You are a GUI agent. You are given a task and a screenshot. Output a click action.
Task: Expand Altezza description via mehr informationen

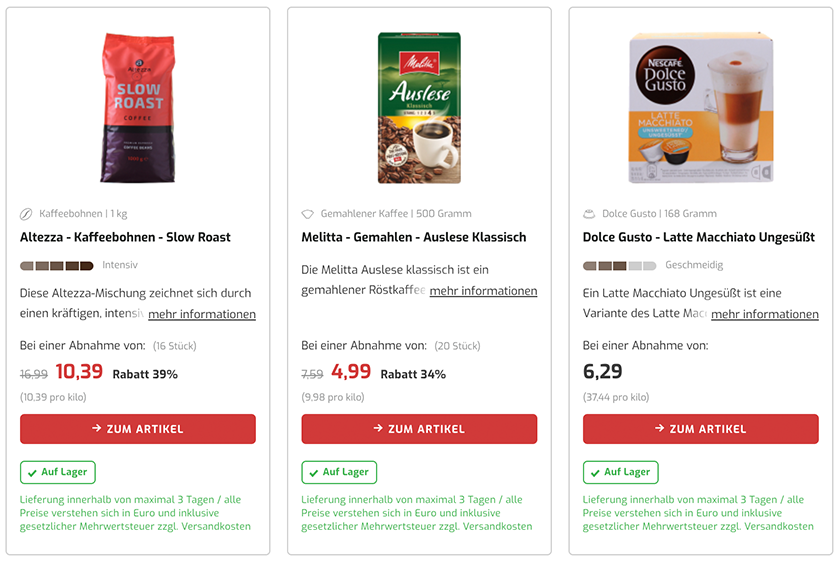[x=202, y=314]
